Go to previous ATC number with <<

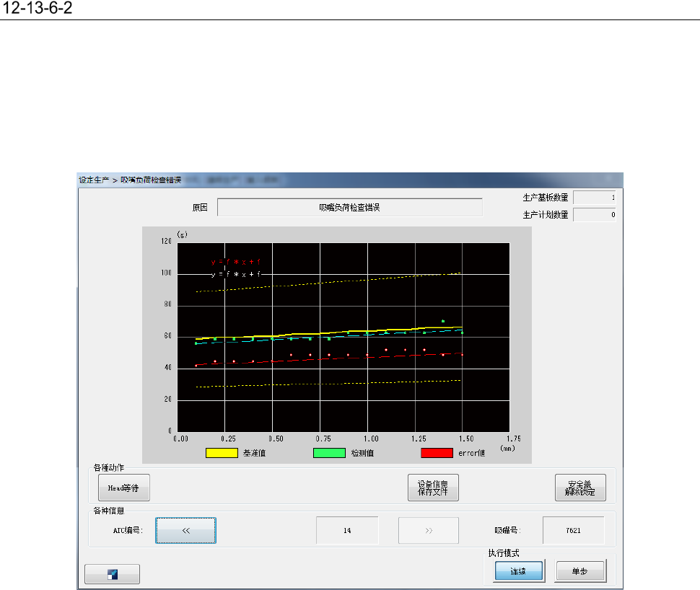pos(185,530)
